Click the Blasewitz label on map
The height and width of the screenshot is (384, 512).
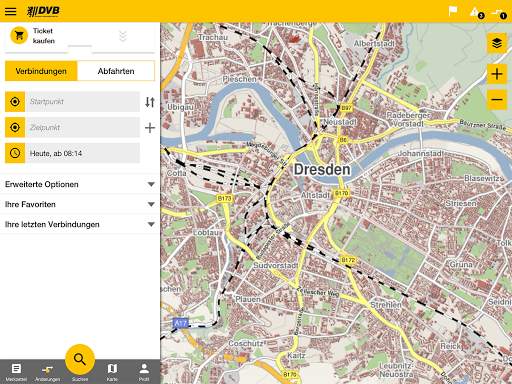484,178
